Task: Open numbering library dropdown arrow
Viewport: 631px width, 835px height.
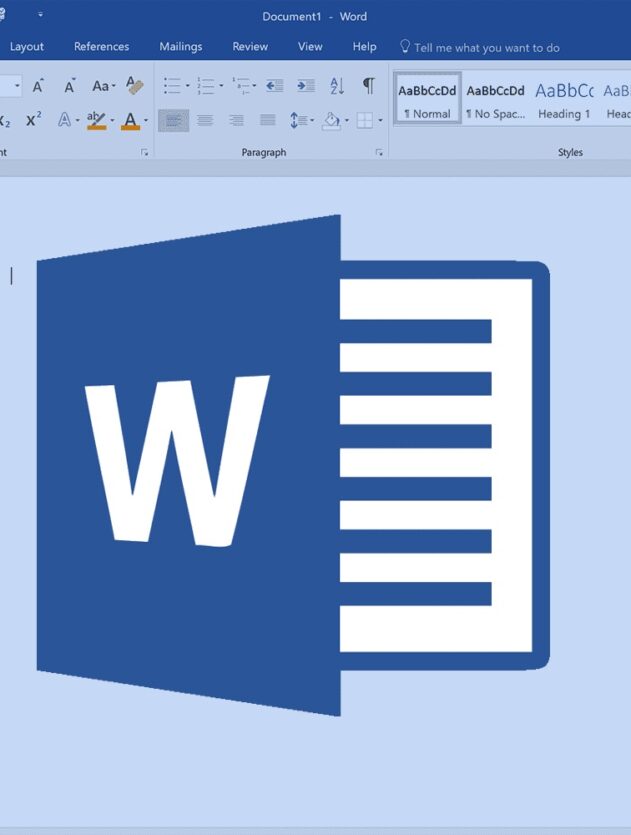Action: tap(222, 86)
